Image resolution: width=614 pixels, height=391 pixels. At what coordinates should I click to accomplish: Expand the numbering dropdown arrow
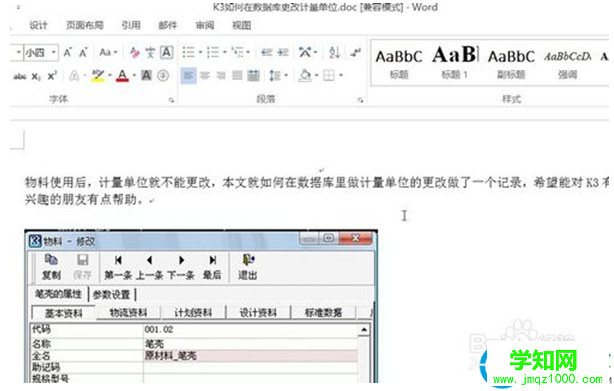pos(224,52)
